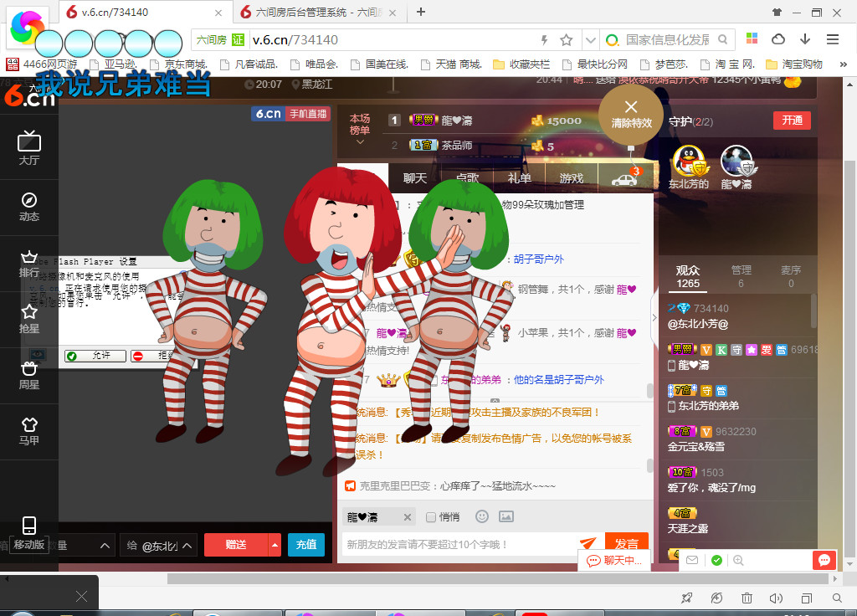Open the 京东商城 bookmark
This screenshot has width=857, height=616.
point(179,64)
